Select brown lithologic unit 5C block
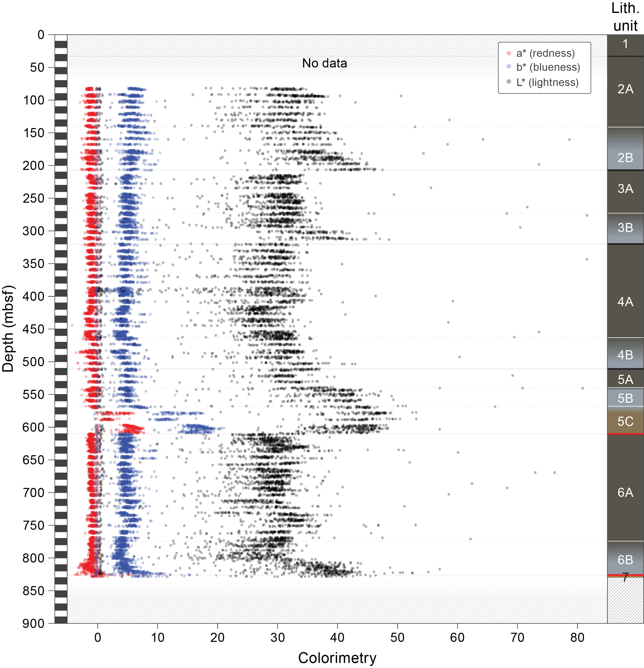Image resolution: width=644 pixels, height=668 pixels. [x=625, y=421]
